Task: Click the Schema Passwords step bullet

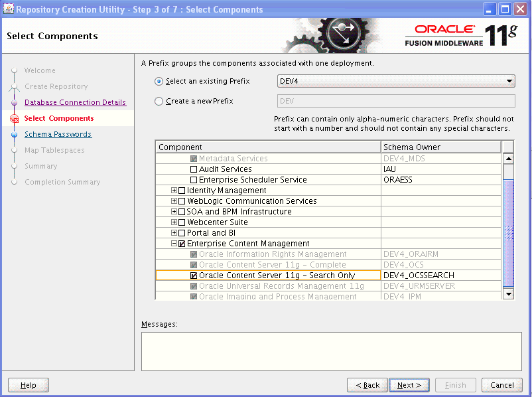Action: 14,135
